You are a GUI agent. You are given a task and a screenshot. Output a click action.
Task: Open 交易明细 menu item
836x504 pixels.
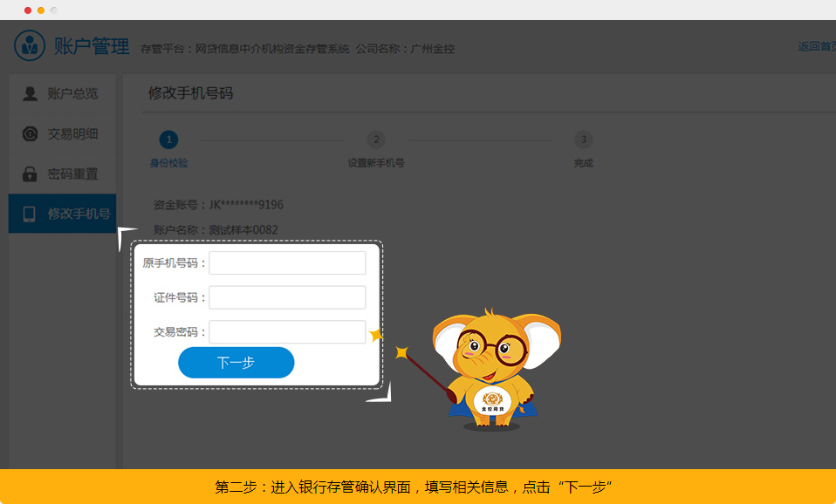pos(72,133)
